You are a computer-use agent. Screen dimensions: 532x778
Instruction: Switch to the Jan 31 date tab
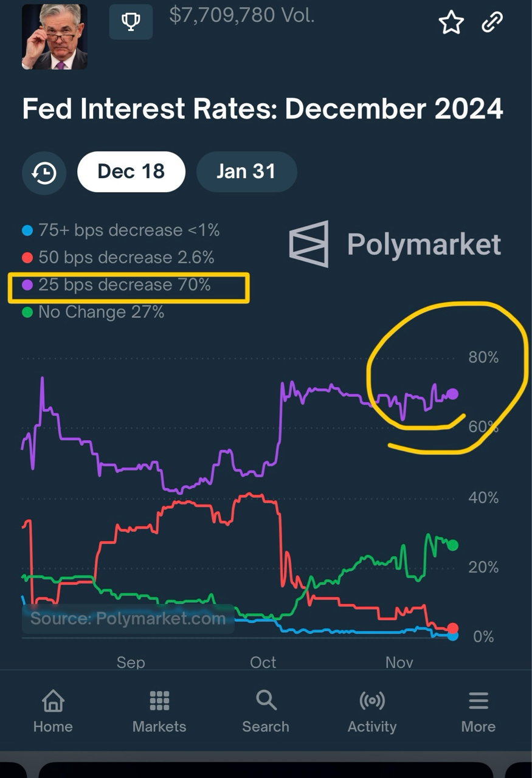pyautogui.click(x=246, y=171)
